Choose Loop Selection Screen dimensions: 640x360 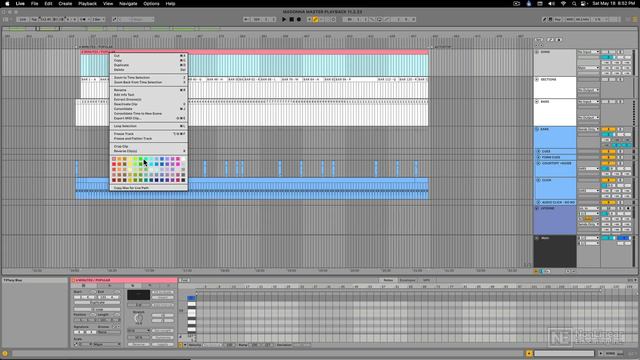tap(149, 126)
